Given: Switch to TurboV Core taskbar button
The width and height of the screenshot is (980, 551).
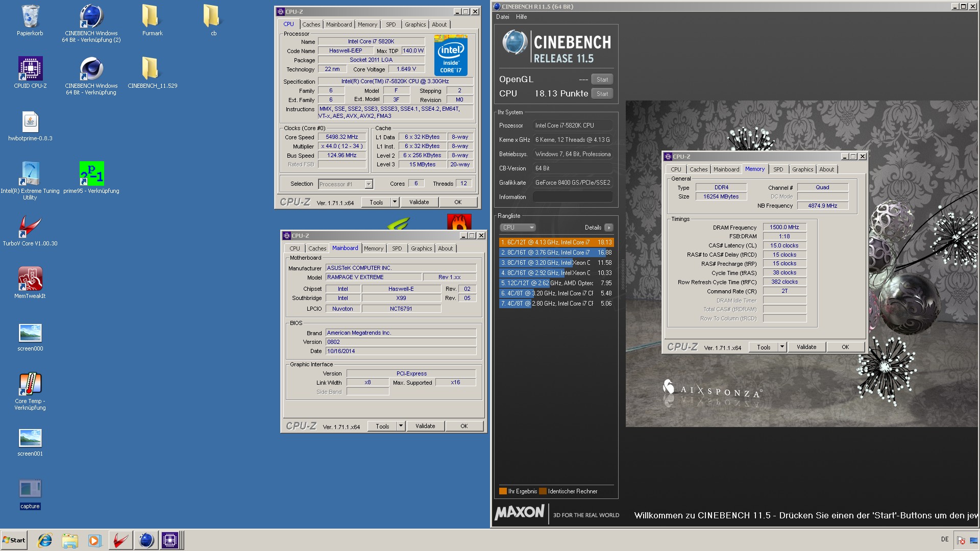Looking at the screenshot, I should tap(120, 540).
